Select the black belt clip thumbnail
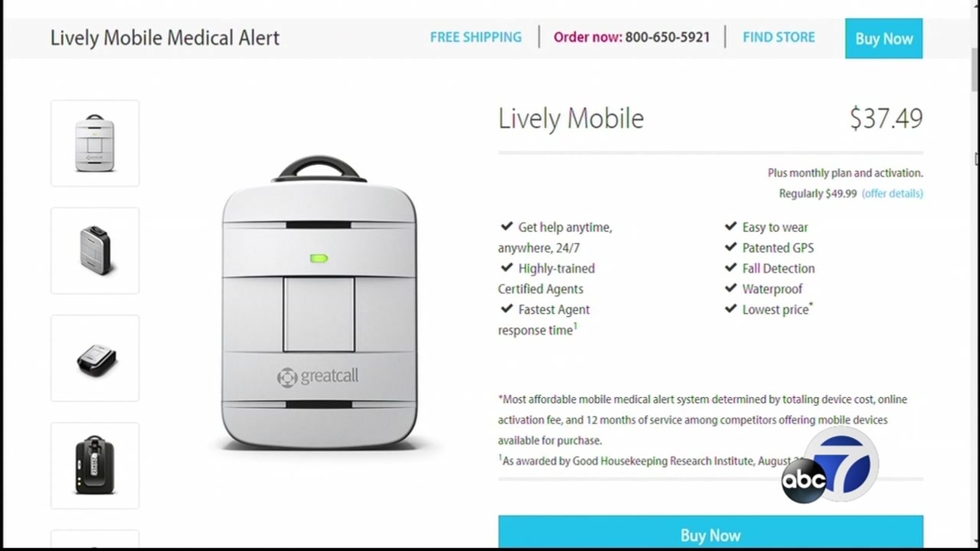 click(x=95, y=466)
